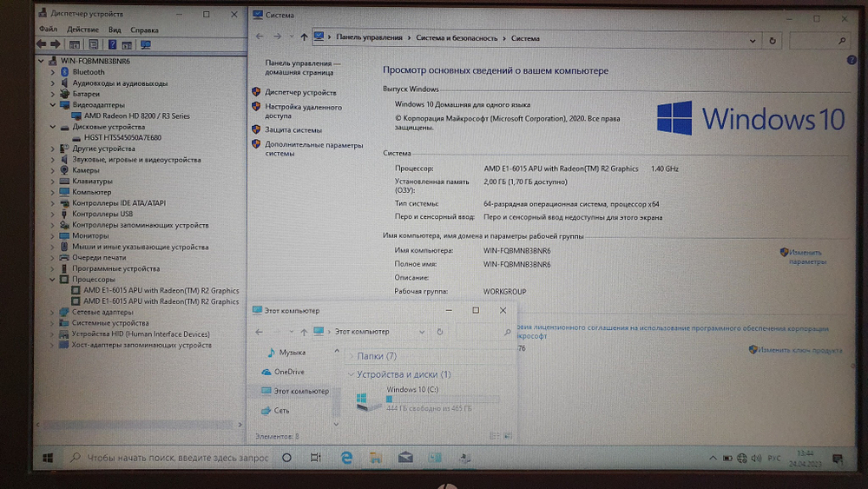Click Изменить ключ продукта link

pos(800,350)
